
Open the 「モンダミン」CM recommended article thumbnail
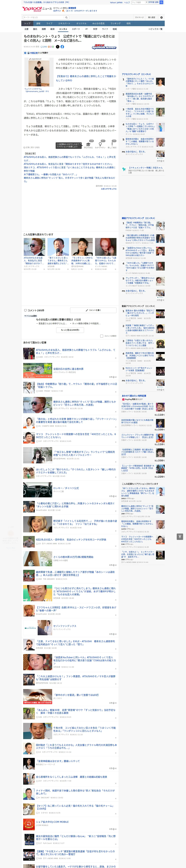(82, 247)
